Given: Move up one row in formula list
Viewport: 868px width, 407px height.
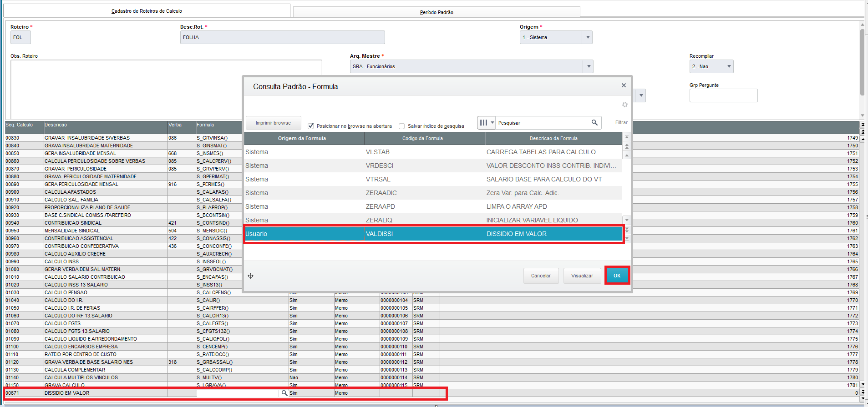Looking at the screenshot, I should [627, 155].
